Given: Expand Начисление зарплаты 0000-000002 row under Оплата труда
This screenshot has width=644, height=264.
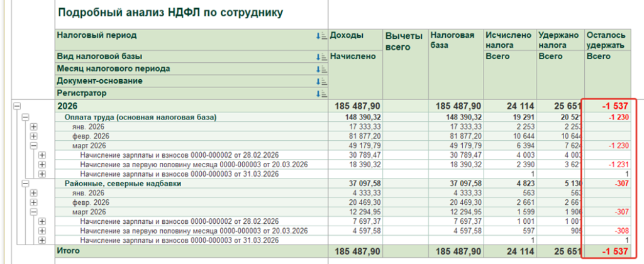Looking at the screenshot, I should point(42,155).
